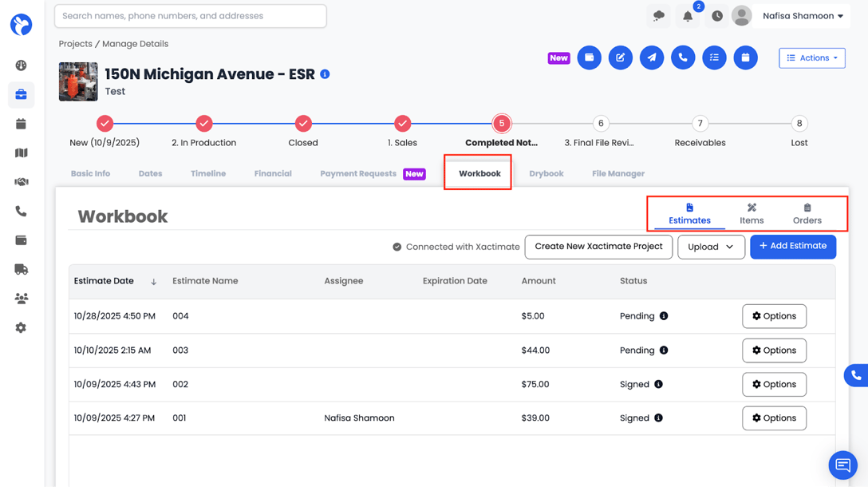Open the briefcase Projects icon in sidebar
Image resolution: width=868 pixels, height=487 pixels.
tap(21, 95)
